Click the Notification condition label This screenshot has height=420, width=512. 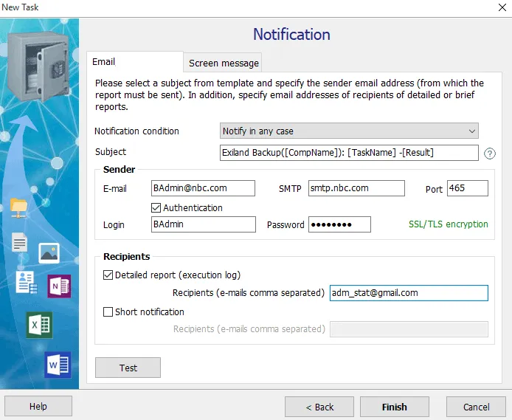136,131
